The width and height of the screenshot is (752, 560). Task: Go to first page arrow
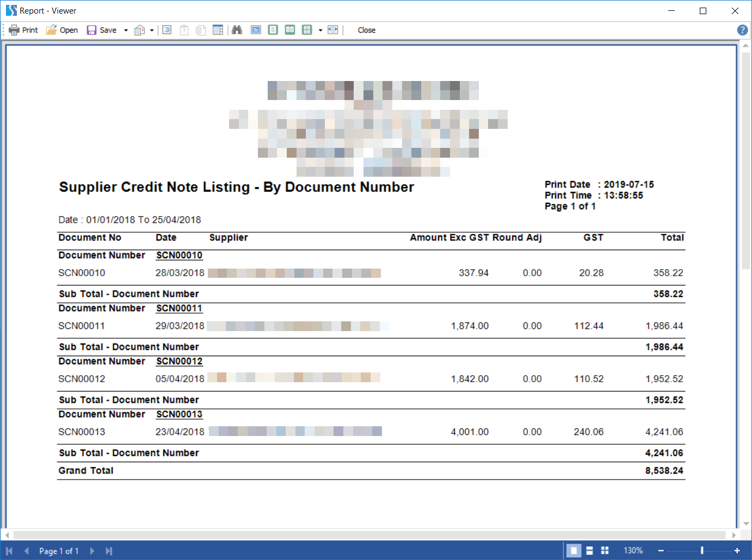pyautogui.click(x=9, y=551)
